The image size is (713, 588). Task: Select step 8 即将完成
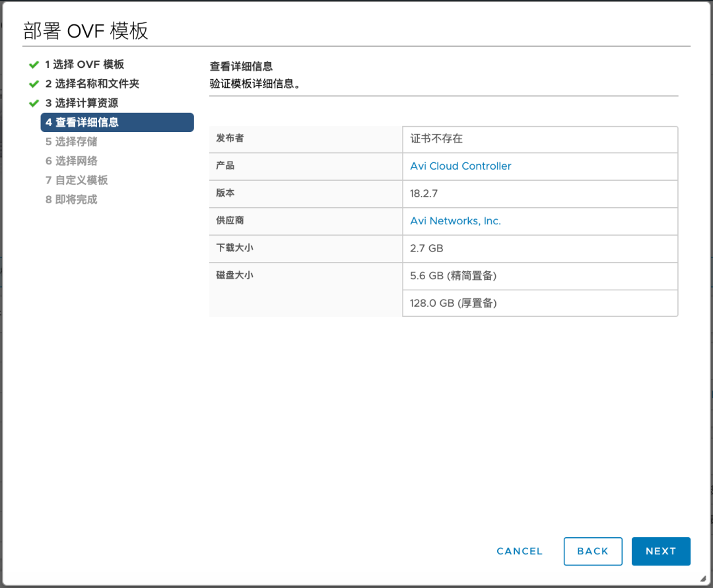(x=71, y=199)
